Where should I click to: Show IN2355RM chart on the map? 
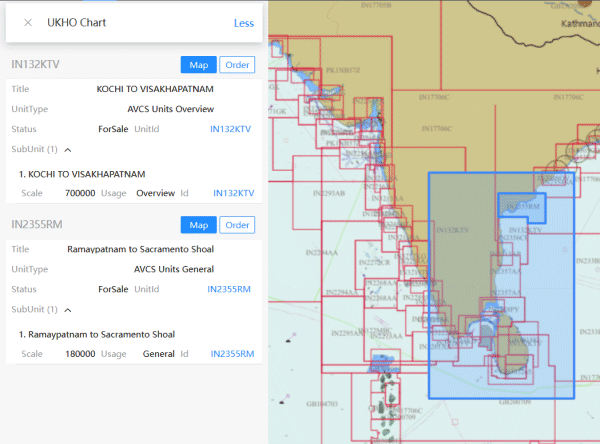point(198,225)
